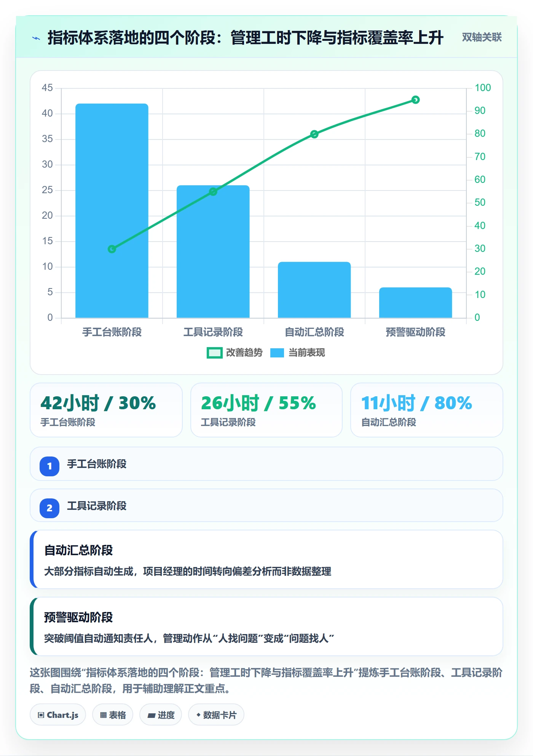Screen dimensions: 533x756
Task: Click the 表格 tag
Action: (x=113, y=715)
